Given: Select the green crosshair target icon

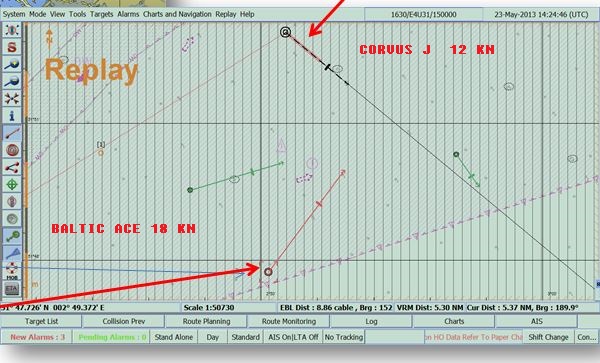Looking at the screenshot, I should tap(12, 185).
